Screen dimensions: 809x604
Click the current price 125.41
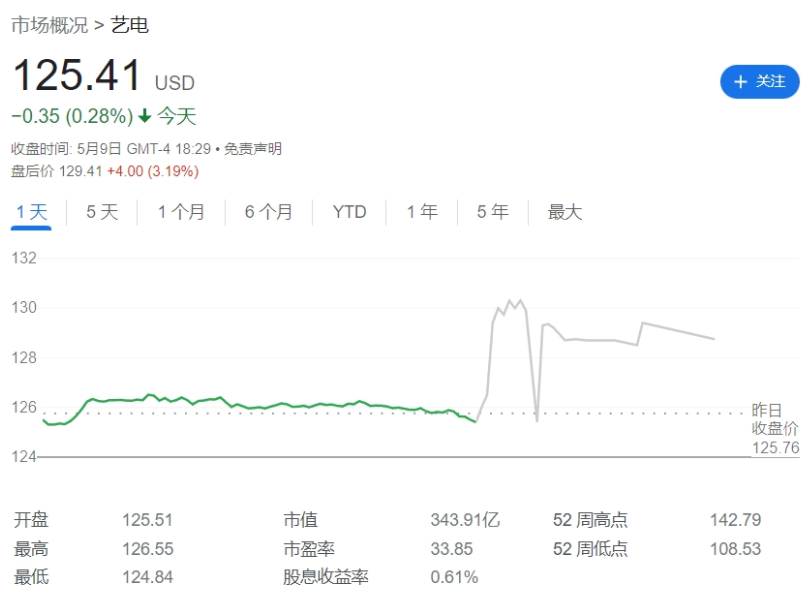tap(77, 75)
